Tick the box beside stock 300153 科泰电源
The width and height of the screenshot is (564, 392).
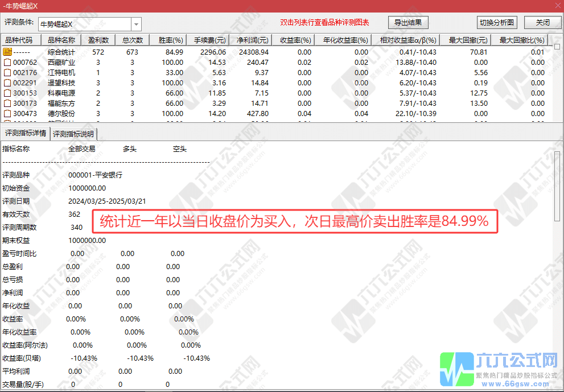(7, 93)
